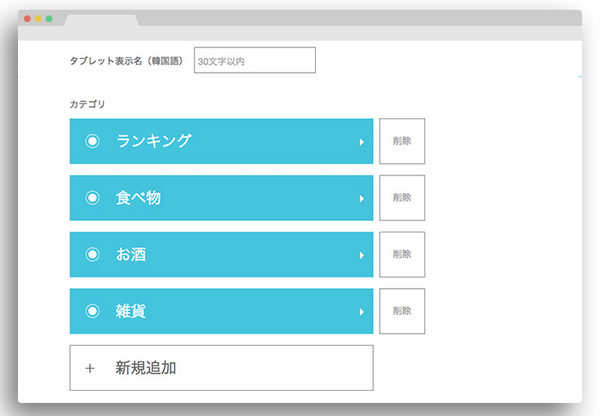Delete the ランキング category
This screenshot has width=600, height=416.
(x=402, y=141)
